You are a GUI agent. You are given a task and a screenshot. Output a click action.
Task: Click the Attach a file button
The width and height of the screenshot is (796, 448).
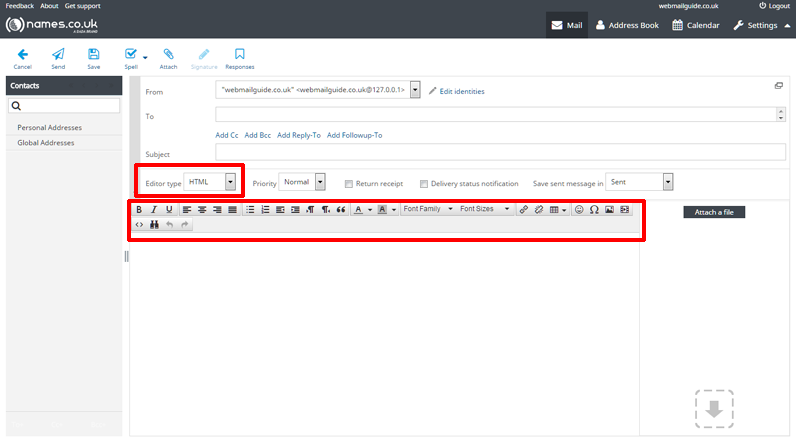pos(715,212)
